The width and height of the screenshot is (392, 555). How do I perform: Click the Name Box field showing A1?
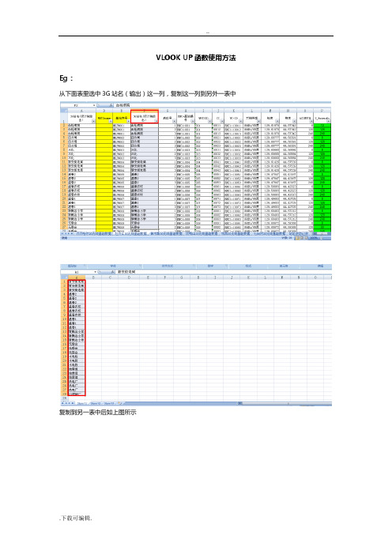point(77,272)
